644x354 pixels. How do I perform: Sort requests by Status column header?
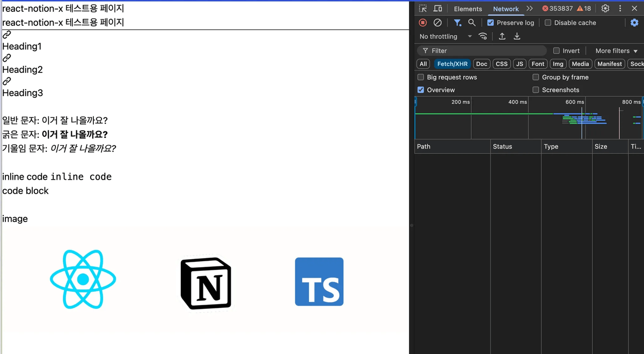516,146
